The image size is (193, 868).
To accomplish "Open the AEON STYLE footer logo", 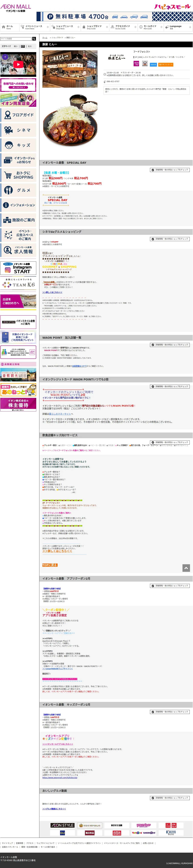I will tap(63, 825).
